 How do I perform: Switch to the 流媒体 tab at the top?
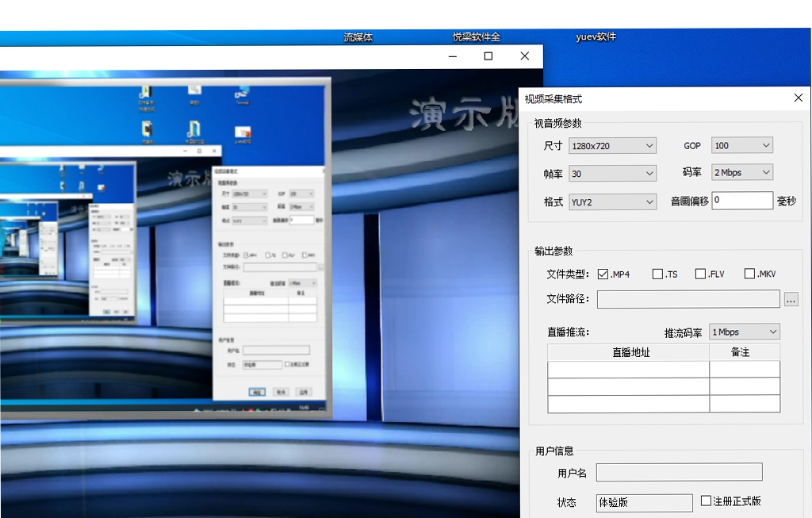358,36
